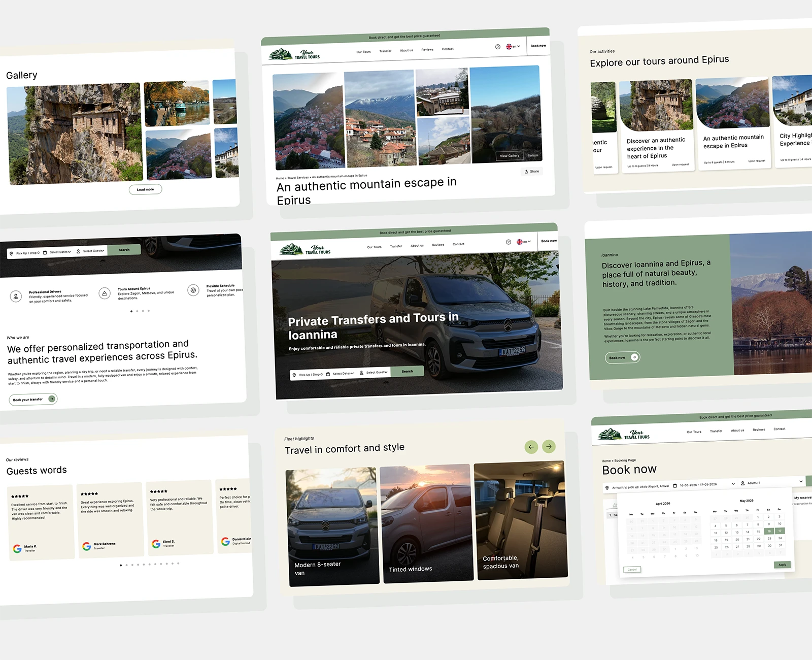
Task: Select day 20 in the May 2026 calendar
Action: 737,540
